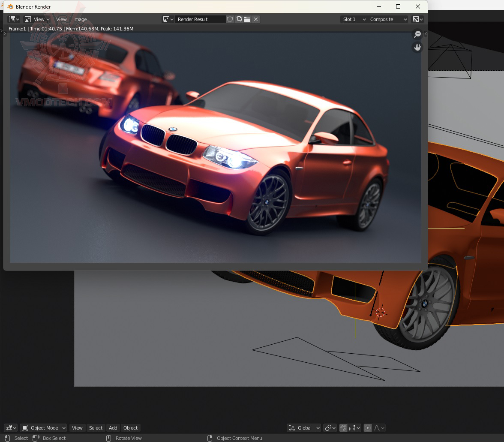Open the snapping options dropdown
504x442 pixels.
[x=354, y=428]
